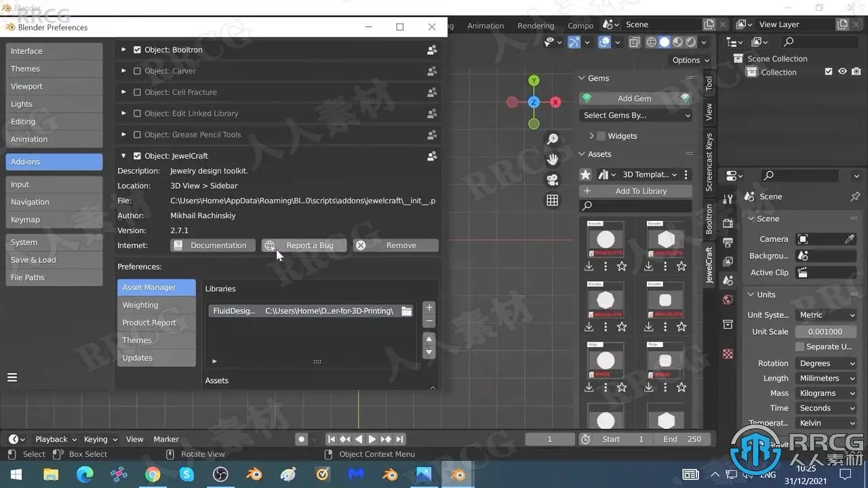Open the Preferences hamburger menu
Screen dimensions: 868x488
click(x=12, y=378)
